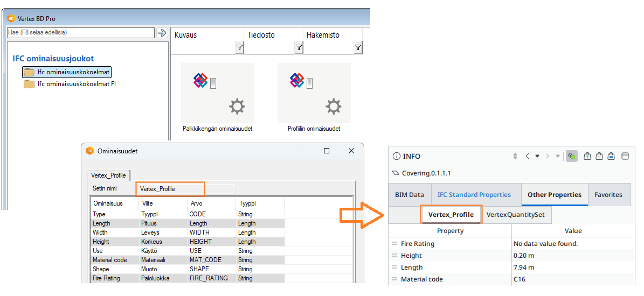Click the Vertex BD Pro title bar logo
This screenshot has width=644, height=296.
[11, 18]
